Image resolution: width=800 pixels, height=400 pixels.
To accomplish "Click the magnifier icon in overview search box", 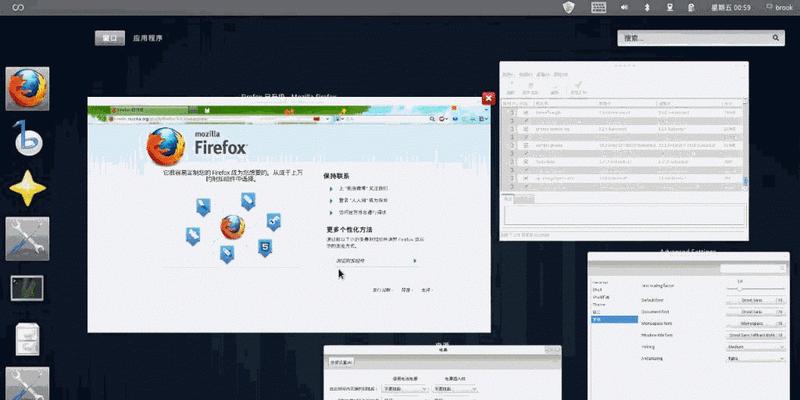I will [x=776, y=38].
